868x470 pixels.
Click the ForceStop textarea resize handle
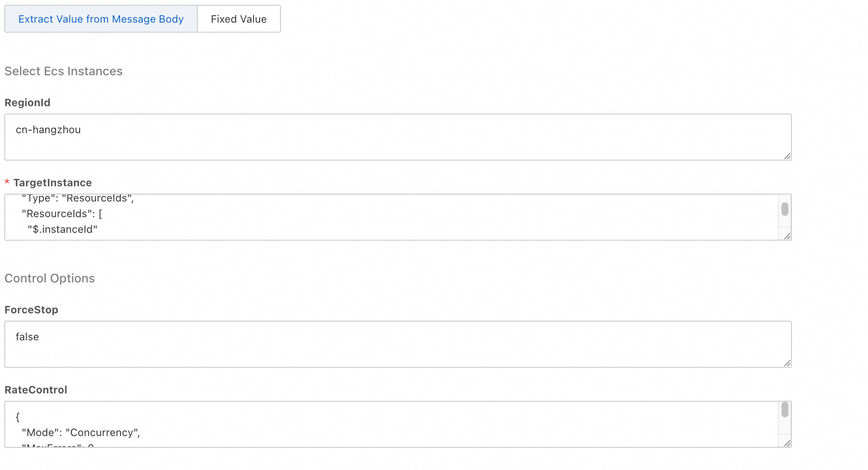[x=787, y=363]
